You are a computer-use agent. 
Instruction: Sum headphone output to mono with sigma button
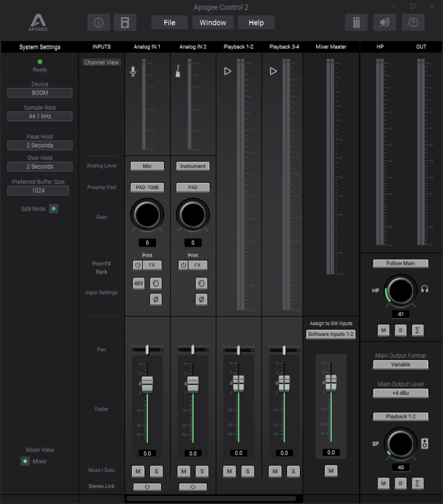tap(417, 330)
